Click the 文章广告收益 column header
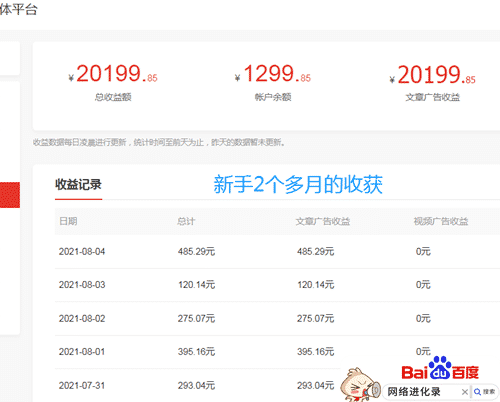Screen dimensions: 500x402 pos(323,221)
